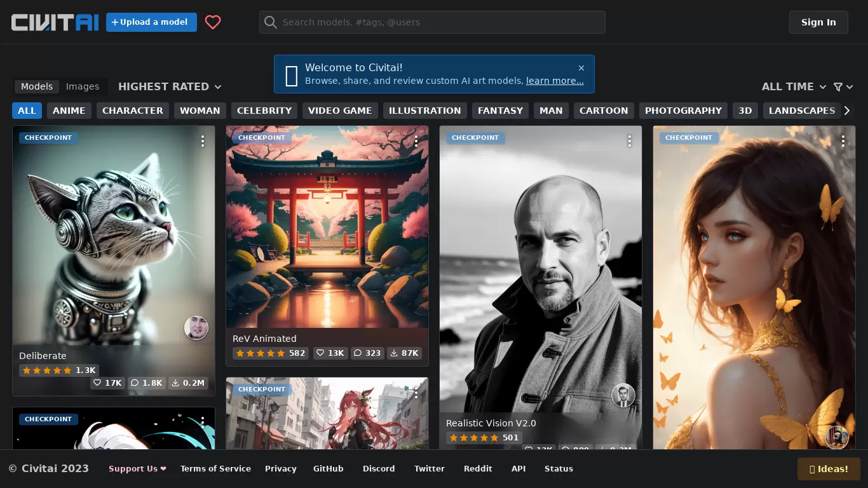Click creator avatar on Deliberate card
The height and width of the screenshot is (488, 868).
(196, 328)
